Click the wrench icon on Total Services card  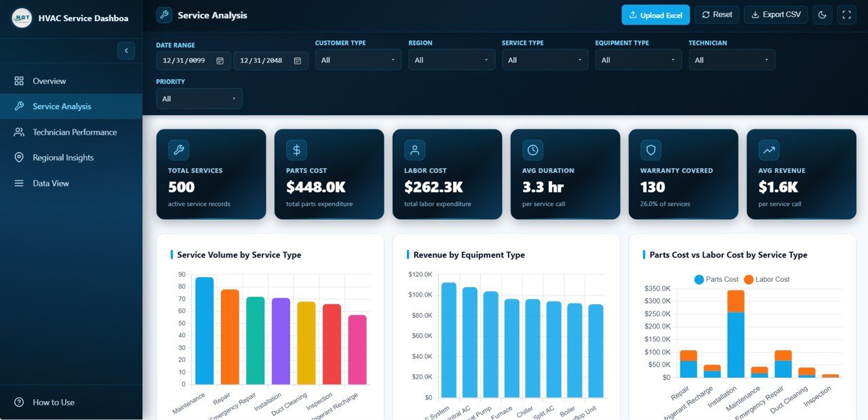tap(178, 150)
